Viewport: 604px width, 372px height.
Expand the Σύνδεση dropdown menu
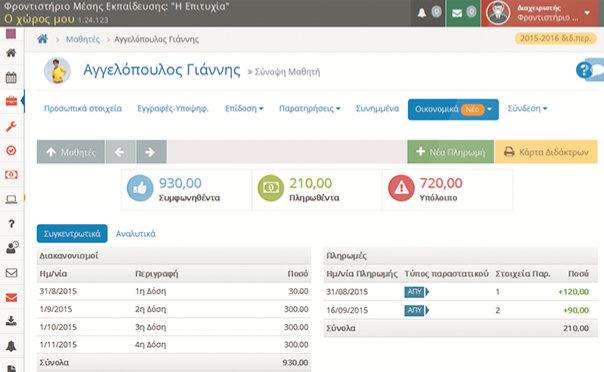(x=527, y=109)
